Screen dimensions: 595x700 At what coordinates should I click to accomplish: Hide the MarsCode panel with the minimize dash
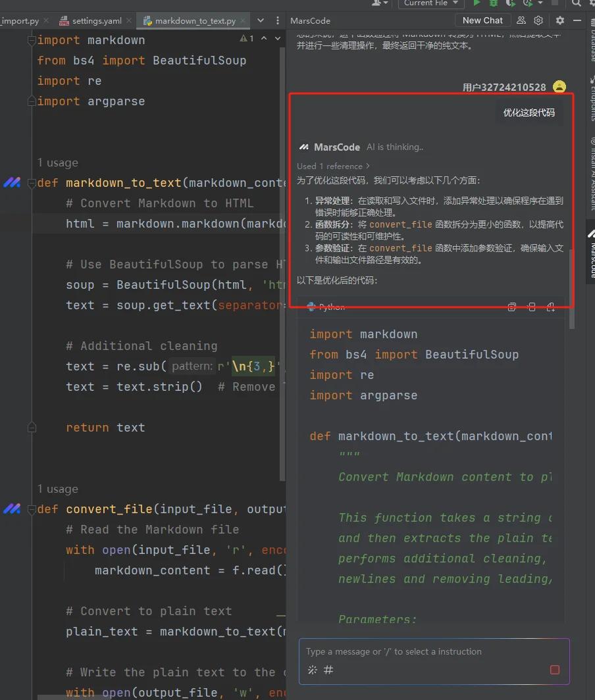(577, 20)
